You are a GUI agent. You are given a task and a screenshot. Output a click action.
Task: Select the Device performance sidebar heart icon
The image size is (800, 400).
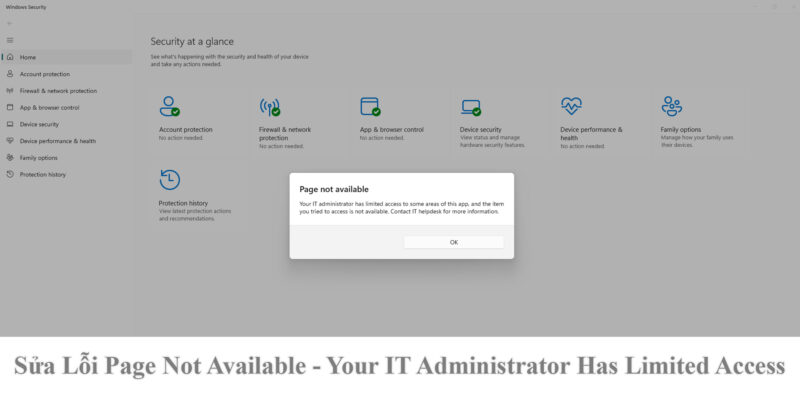pos(10,141)
